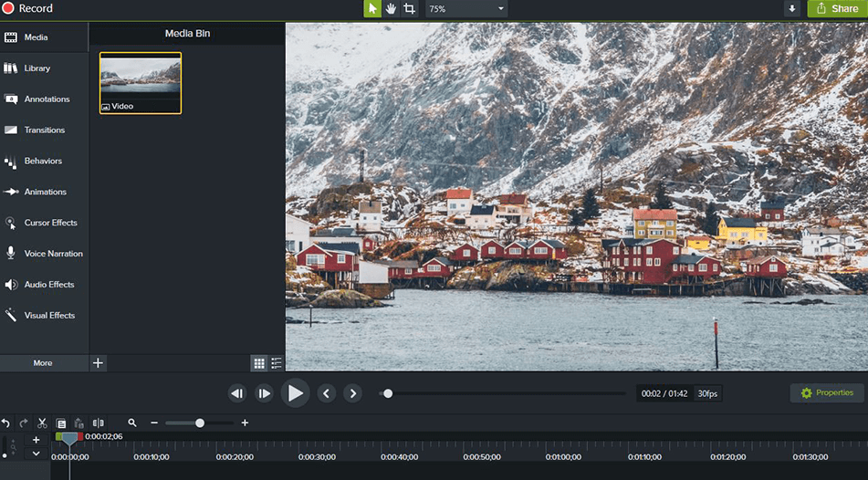Click the minus zoom-out timeline icon
This screenshot has width=868, height=480.
click(x=154, y=423)
